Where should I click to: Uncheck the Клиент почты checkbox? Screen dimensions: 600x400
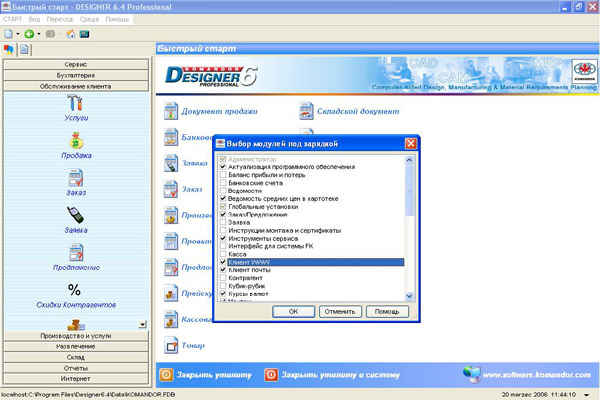pyautogui.click(x=223, y=270)
